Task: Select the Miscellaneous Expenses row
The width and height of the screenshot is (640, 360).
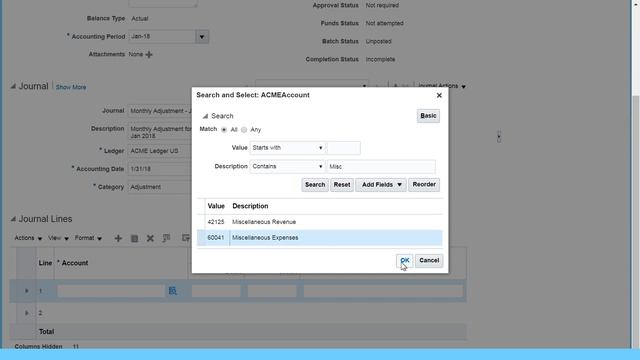Action: pyautogui.click(x=319, y=238)
